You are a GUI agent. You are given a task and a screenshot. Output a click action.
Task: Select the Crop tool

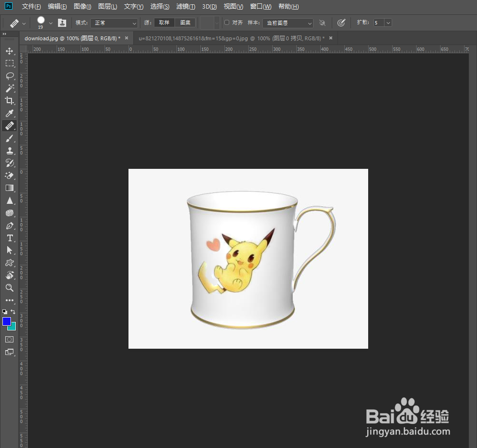click(10, 101)
